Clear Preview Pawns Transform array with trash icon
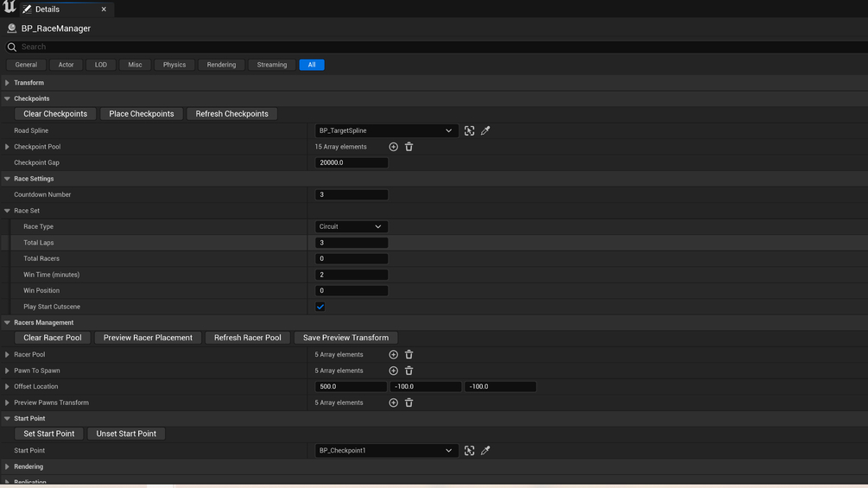 [x=409, y=402]
